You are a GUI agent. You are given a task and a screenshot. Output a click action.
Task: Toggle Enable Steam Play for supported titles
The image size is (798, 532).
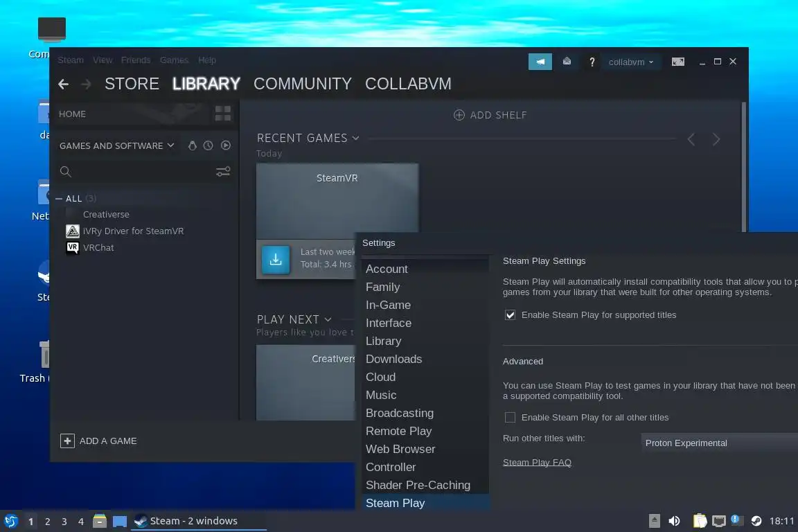pos(510,315)
